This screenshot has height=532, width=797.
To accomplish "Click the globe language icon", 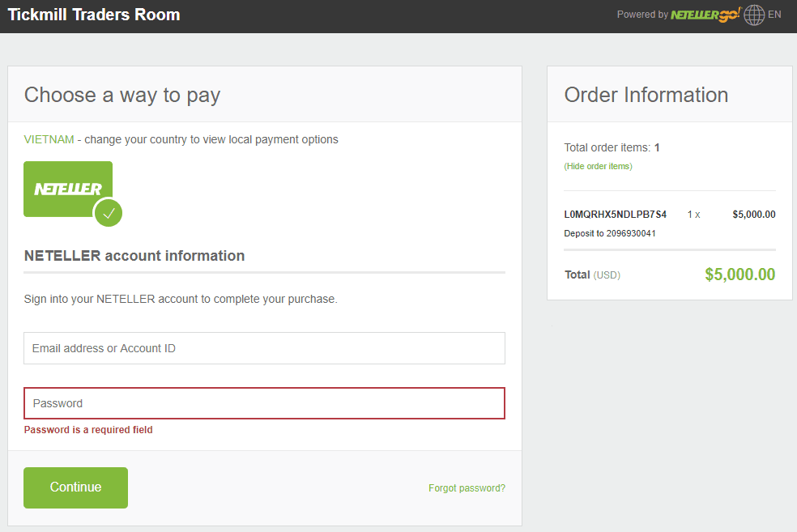I will [x=754, y=15].
